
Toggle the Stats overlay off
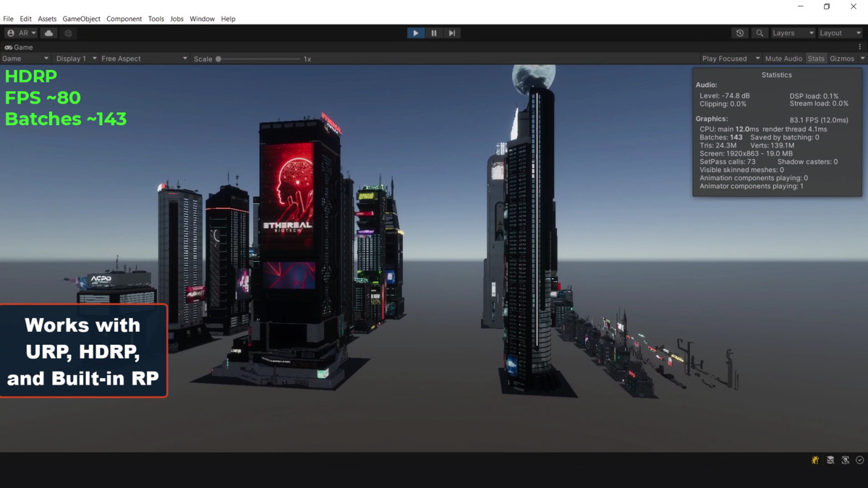(x=816, y=58)
